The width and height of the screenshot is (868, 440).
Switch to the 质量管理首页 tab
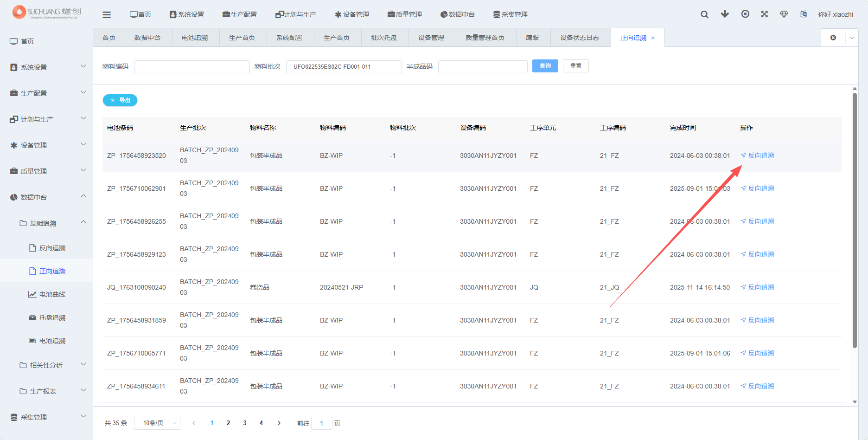[485, 38]
